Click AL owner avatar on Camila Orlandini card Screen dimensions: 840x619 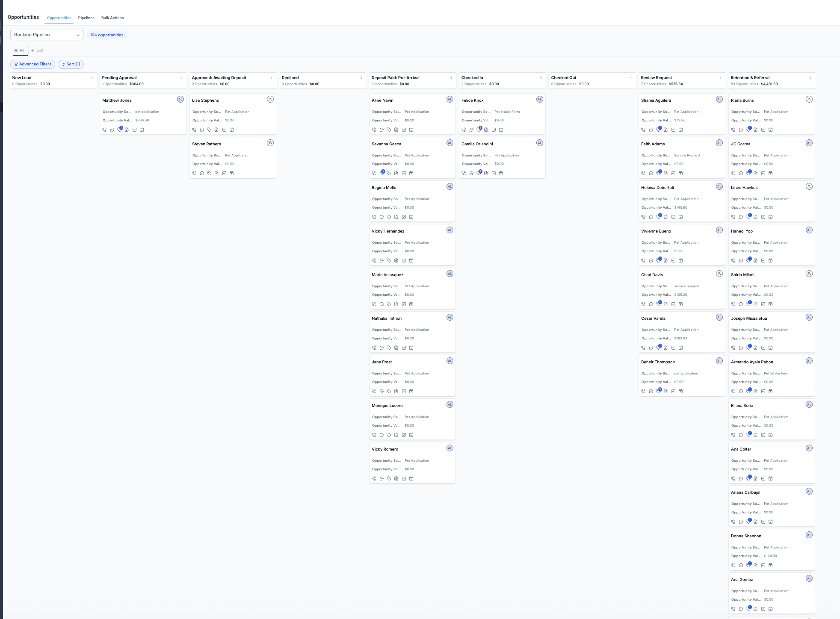pos(540,143)
